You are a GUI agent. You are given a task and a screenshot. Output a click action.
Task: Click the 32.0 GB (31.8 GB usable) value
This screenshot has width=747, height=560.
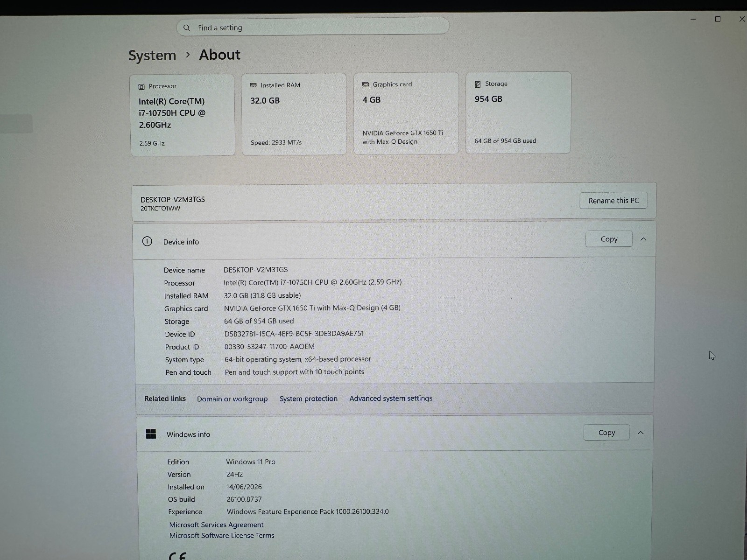point(262,295)
